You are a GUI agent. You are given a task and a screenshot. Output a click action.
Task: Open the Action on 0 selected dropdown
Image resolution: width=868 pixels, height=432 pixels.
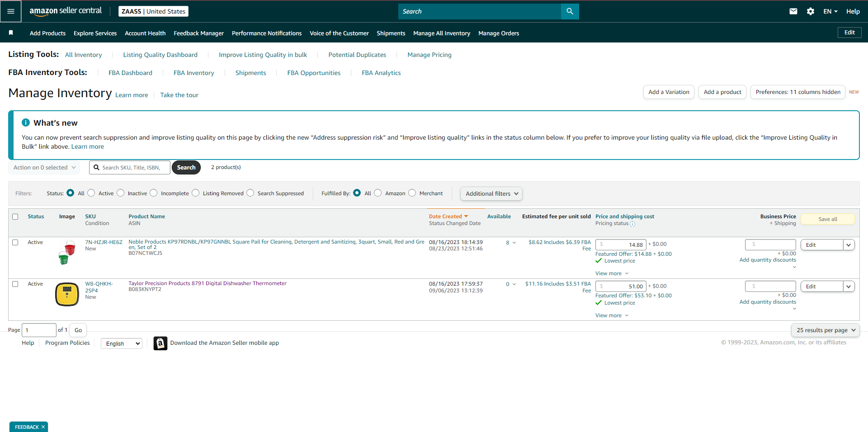44,168
